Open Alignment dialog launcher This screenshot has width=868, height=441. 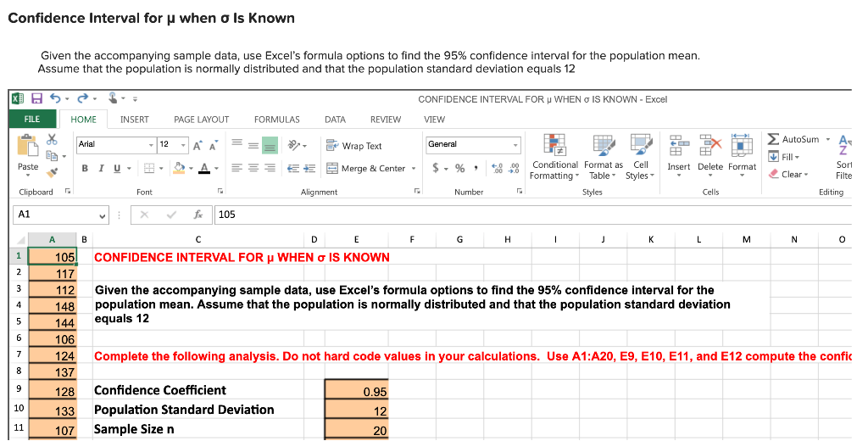point(417,191)
